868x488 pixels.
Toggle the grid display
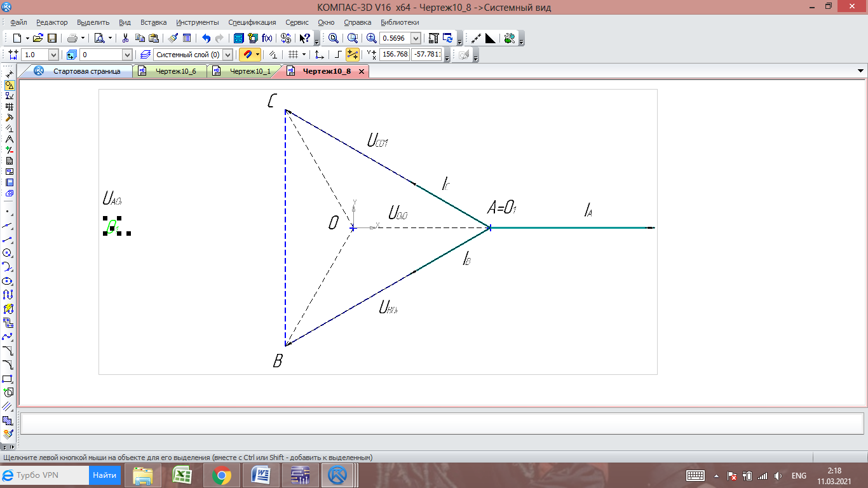coord(293,55)
